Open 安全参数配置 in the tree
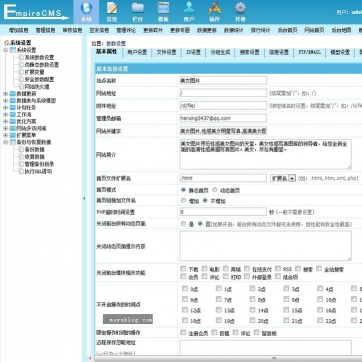 39,79
